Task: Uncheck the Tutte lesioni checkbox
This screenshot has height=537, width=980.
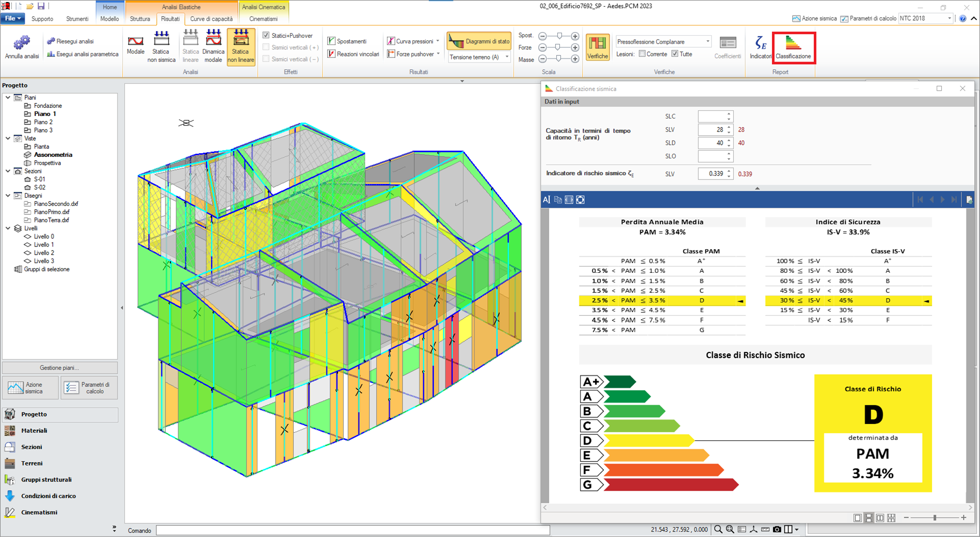Action: [675, 54]
